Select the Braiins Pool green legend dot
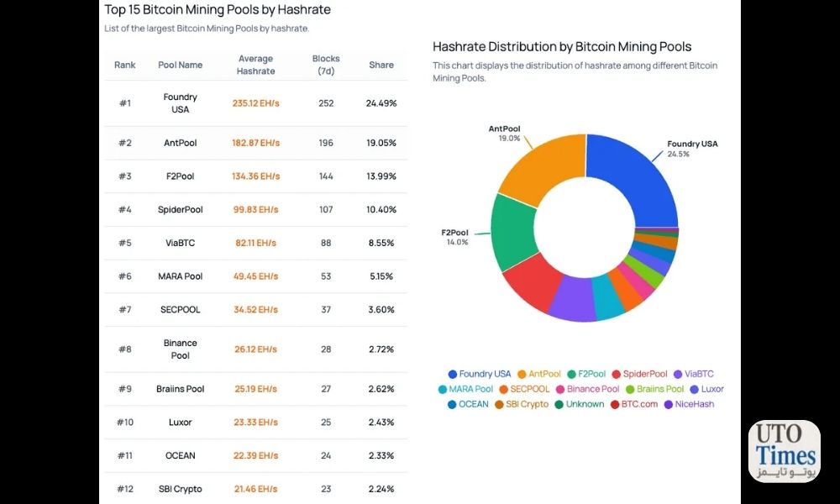Screen dimensions: 840x504 pos(630,390)
